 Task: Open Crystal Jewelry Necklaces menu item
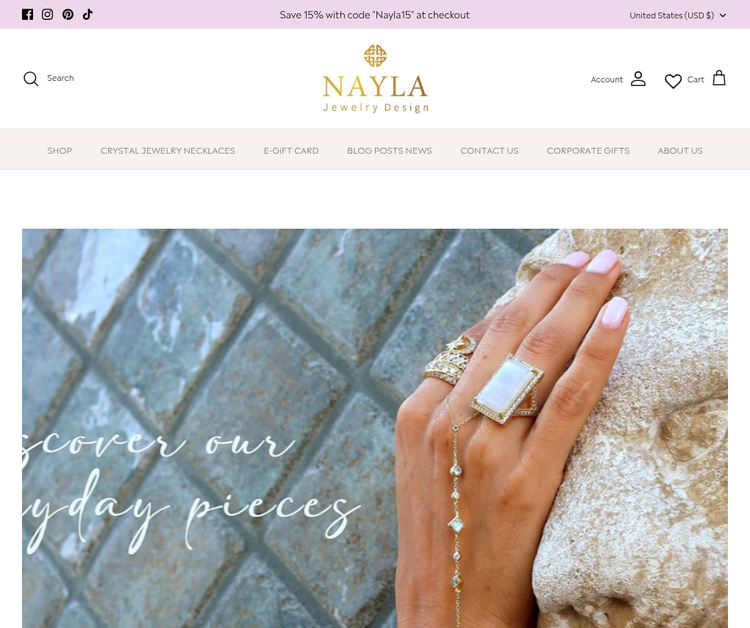point(168,151)
